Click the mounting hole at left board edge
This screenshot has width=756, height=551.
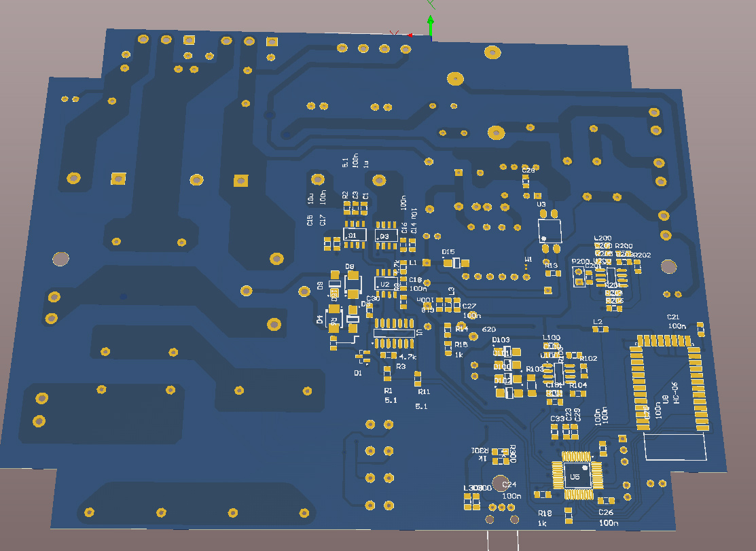click(61, 258)
